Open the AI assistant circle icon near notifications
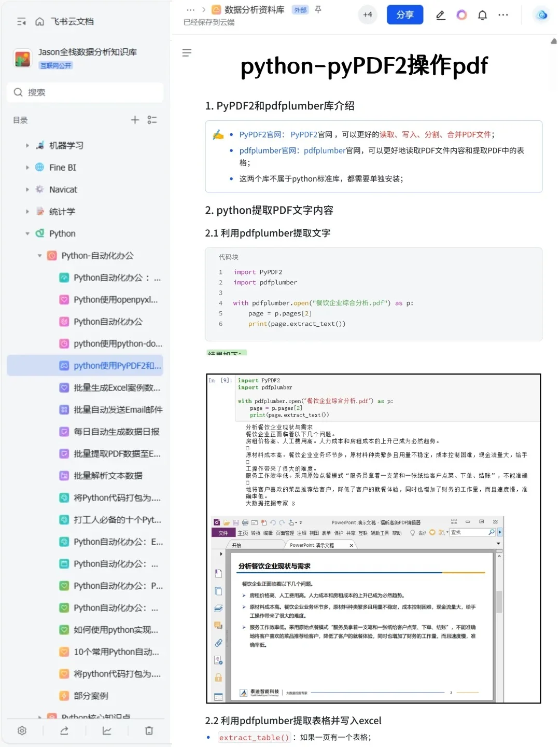Image resolution: width=560 pixels, height=747 pixels. point(461,15)
